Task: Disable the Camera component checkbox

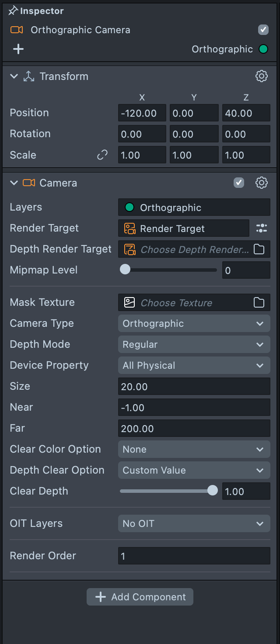Action: point(238,183)
